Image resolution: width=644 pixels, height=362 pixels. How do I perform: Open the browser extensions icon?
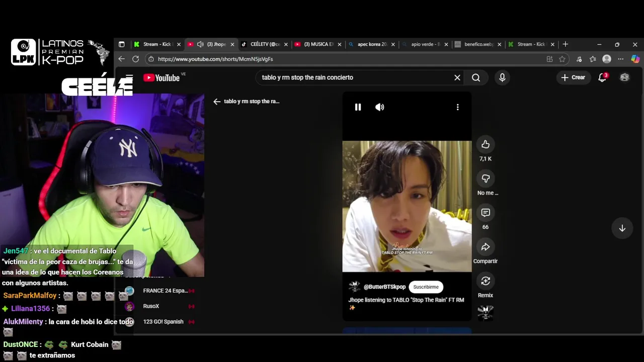pyautogui.click(x=579, y=59)
